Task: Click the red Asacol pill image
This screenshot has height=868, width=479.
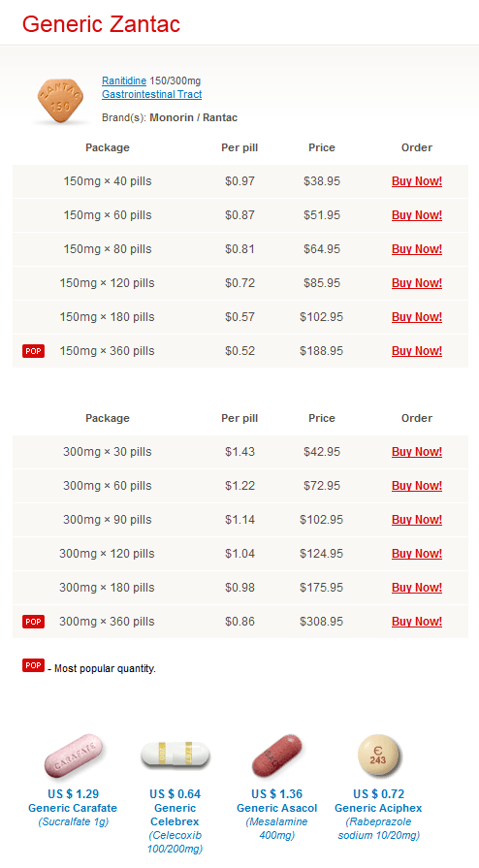Action: click(x=277, y=755)
